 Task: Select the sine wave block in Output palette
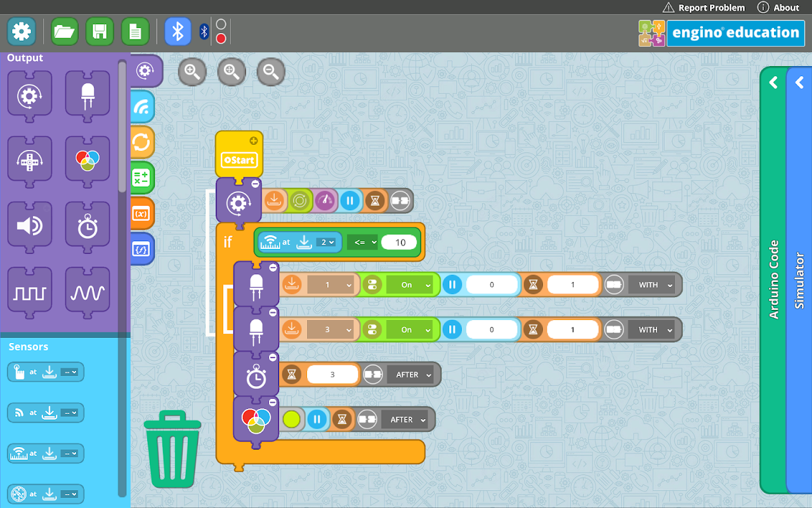(88, 293)
